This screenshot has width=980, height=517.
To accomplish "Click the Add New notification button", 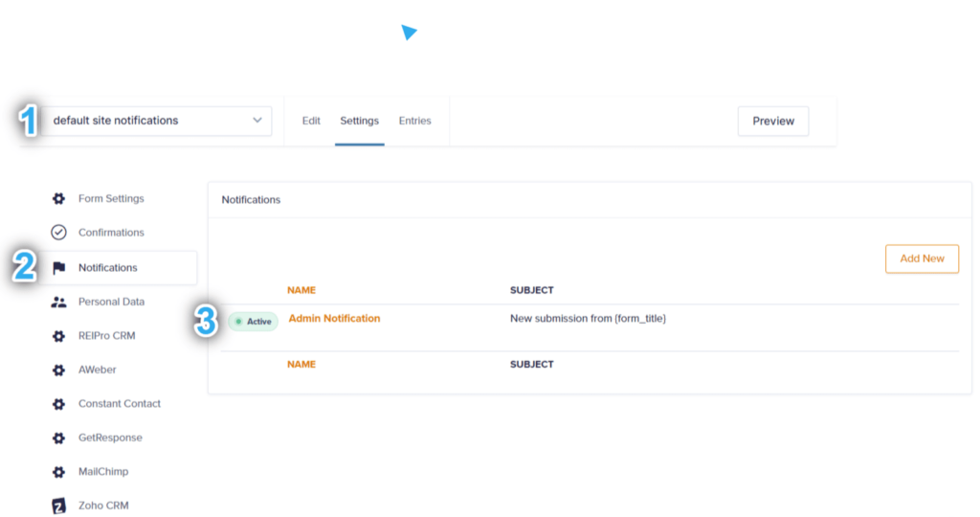I will (x=922, y=258).
